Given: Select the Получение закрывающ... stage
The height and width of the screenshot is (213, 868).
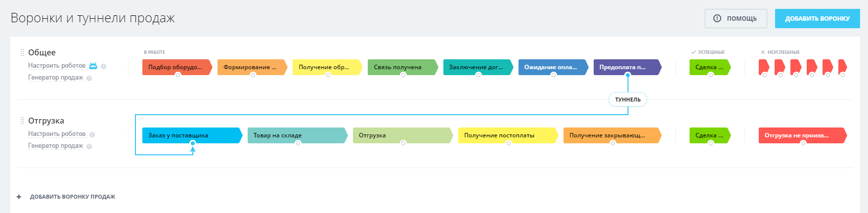Looking at the screenshot, I should [612, 135].
